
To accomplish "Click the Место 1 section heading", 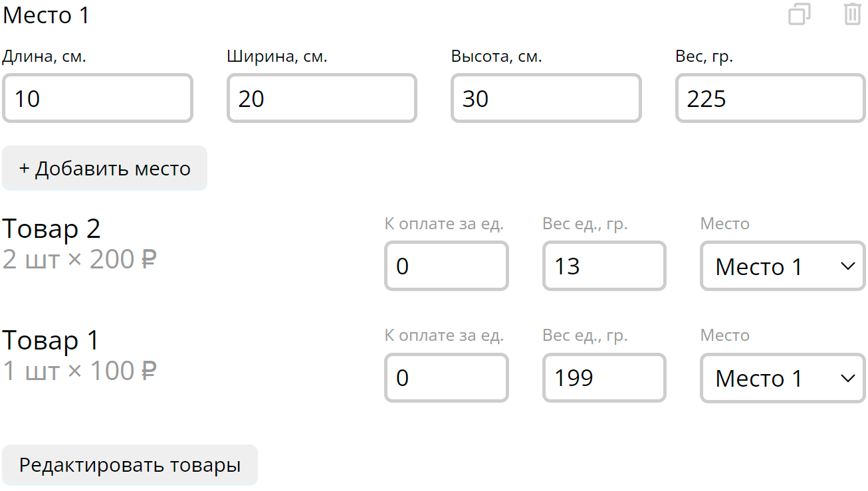I will (46, 15).
